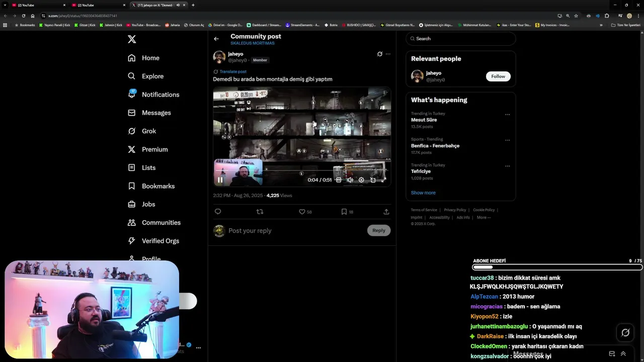Open a new browser tab
Screen dimensions: 644x362
click(x=193, y=5)
